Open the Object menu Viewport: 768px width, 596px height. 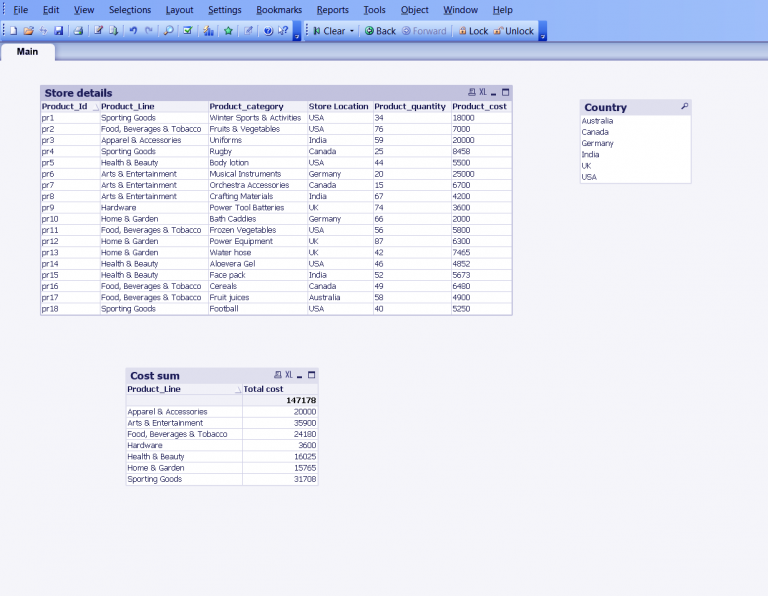tap(414, 10)
